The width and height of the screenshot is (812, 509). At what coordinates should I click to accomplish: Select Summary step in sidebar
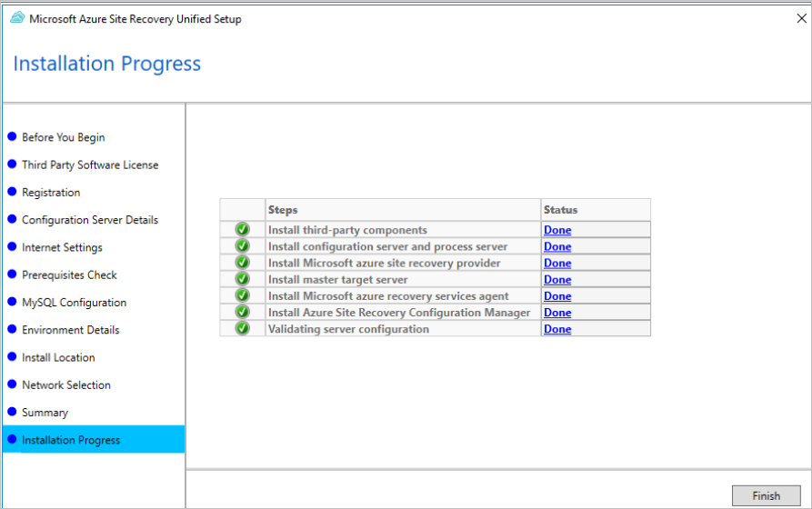point(45,413)
